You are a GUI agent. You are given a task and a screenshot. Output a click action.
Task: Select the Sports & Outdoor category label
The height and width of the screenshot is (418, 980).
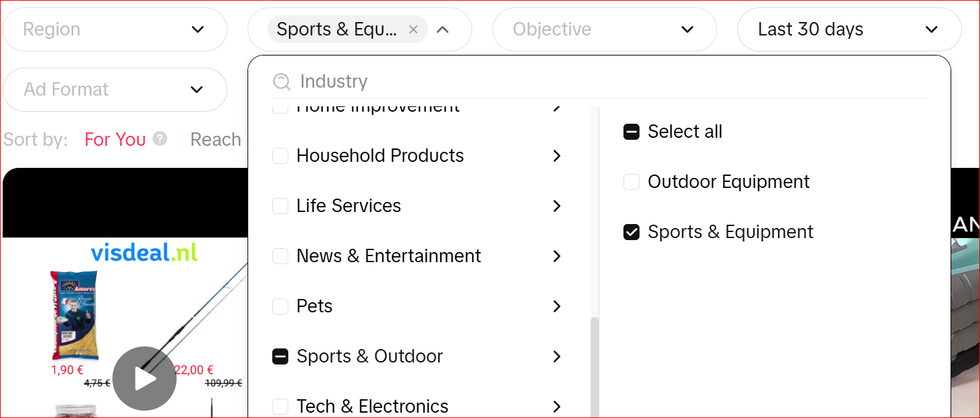[369, 356]
